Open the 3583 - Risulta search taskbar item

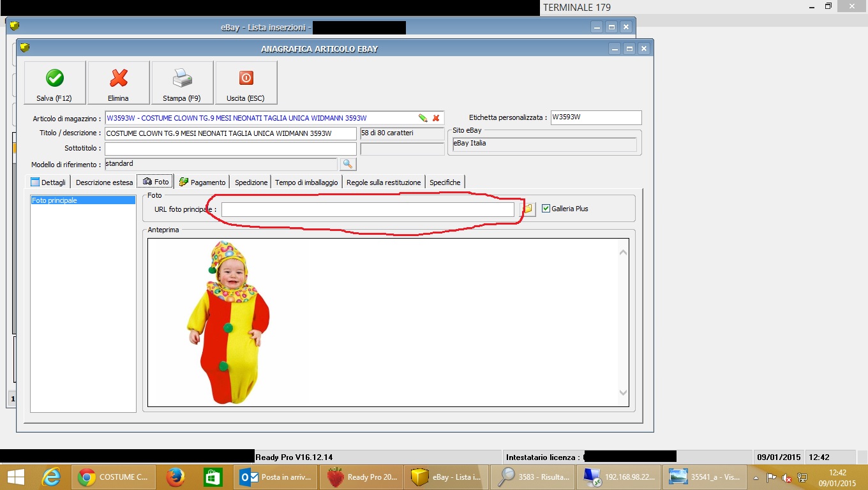[x=534, y=477]
